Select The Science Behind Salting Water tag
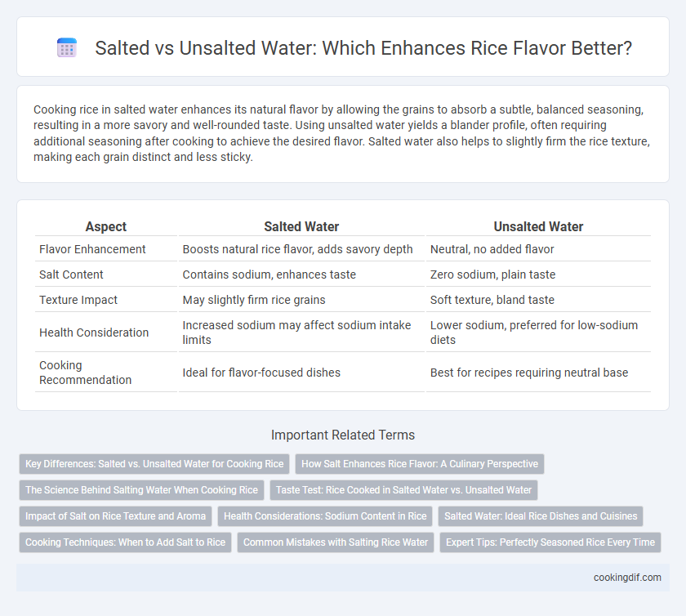 tap(142, 490)
